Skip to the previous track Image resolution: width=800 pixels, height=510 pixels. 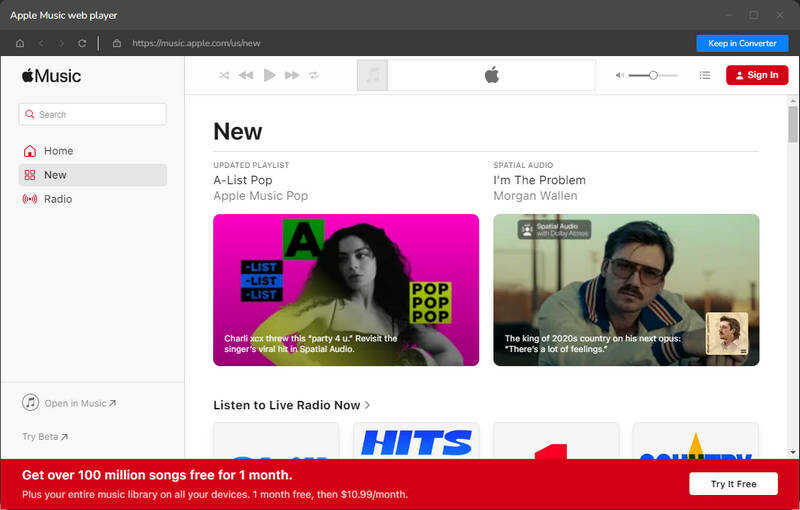[x=246, y=75]
